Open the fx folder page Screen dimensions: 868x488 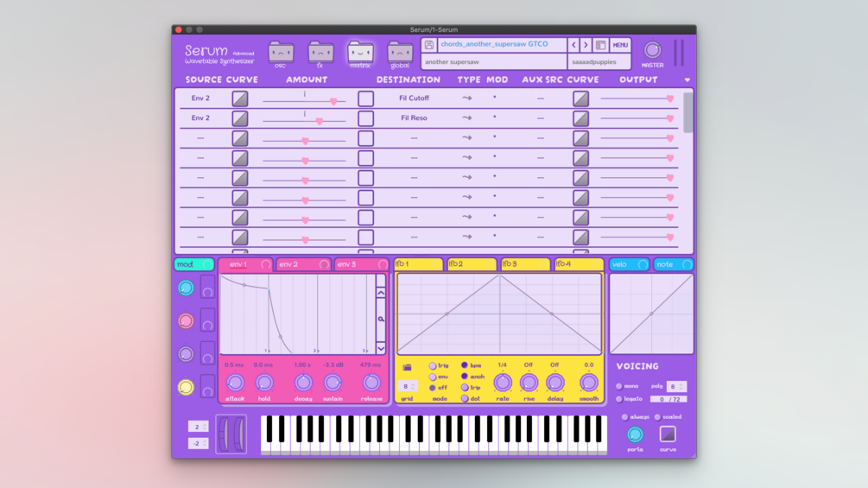tap(320, 54)
